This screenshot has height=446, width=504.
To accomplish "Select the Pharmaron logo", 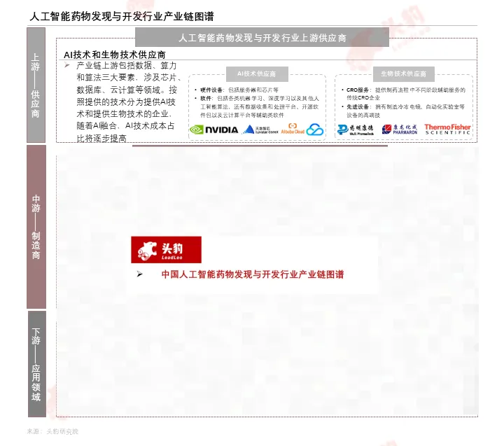I will (x=400, y=130).
